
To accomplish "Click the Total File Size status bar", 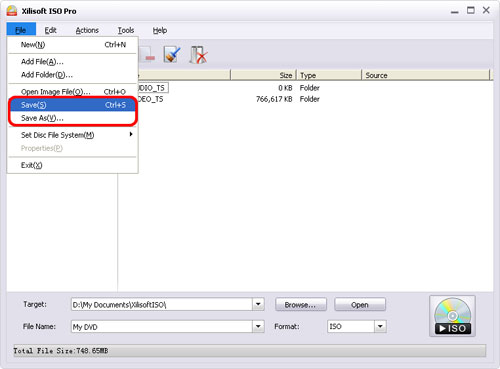I will tap(250, 351).
